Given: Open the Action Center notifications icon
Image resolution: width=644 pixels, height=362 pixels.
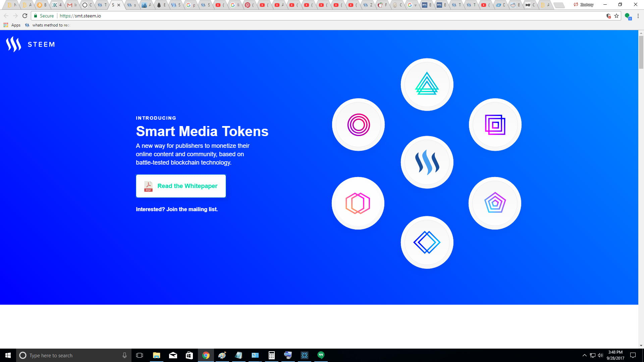Looking at the screenshot, I should [633, 355].
